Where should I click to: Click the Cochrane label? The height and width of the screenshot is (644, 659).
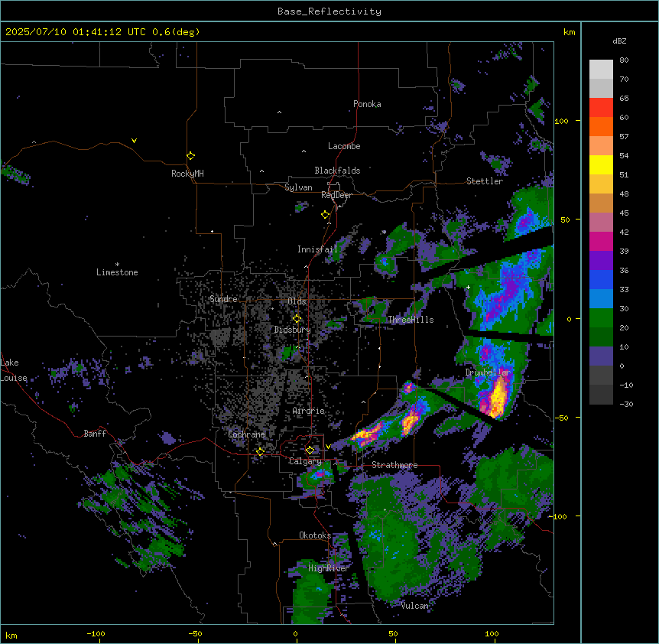[x=246, y=434]
